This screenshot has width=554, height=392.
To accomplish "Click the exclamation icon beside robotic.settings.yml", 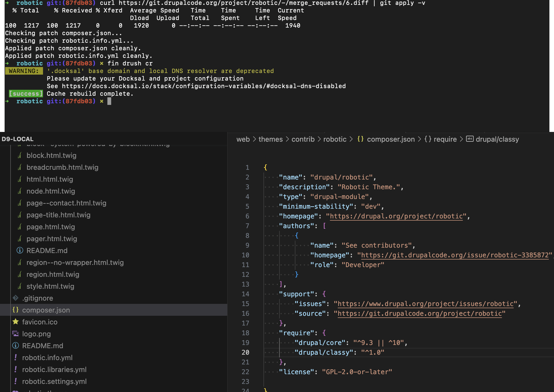I will pos(16,381).
